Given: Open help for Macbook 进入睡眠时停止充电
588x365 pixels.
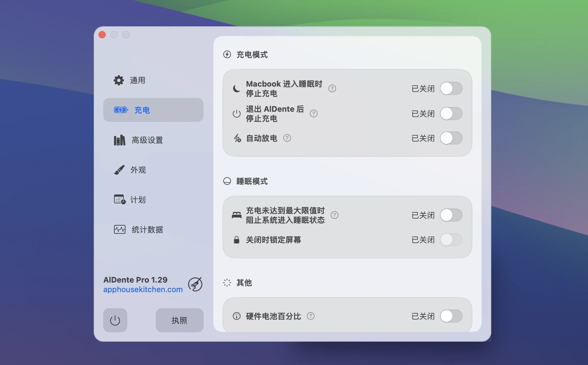Looking at the screenshot, I should 332,88.
